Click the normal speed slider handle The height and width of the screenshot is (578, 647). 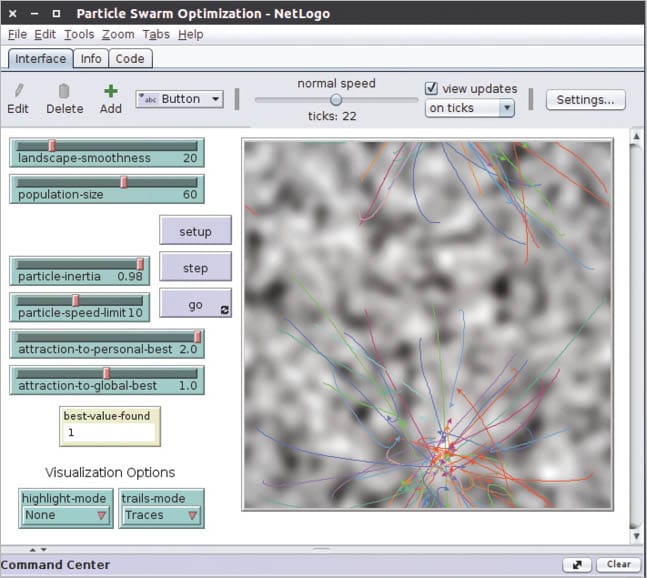tap(336, 100)
